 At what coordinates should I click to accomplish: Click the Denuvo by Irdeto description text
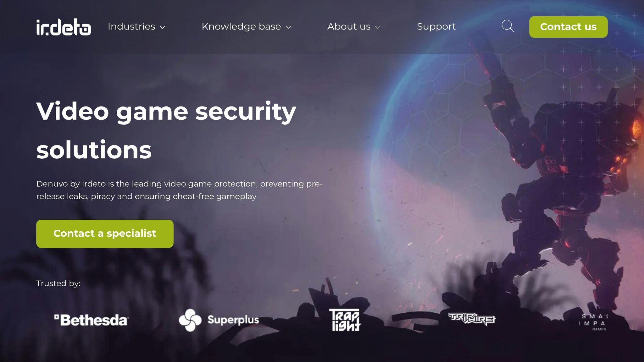pyautogui.click(x=179, y=190)
